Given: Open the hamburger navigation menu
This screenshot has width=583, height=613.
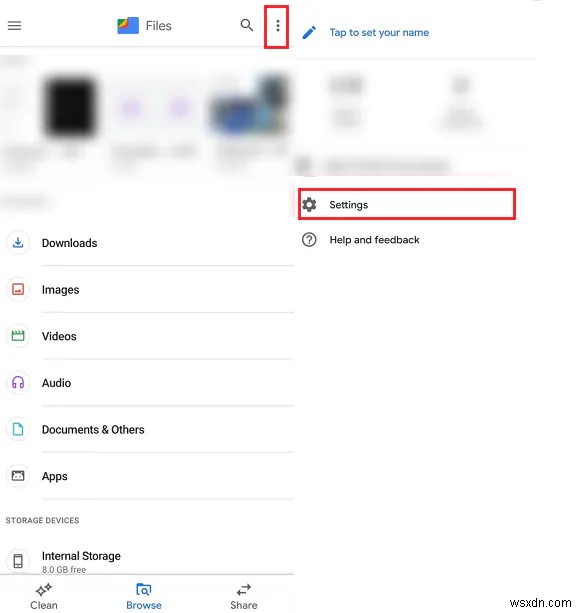Looking at the screenshot, I should tap(14, 26).
